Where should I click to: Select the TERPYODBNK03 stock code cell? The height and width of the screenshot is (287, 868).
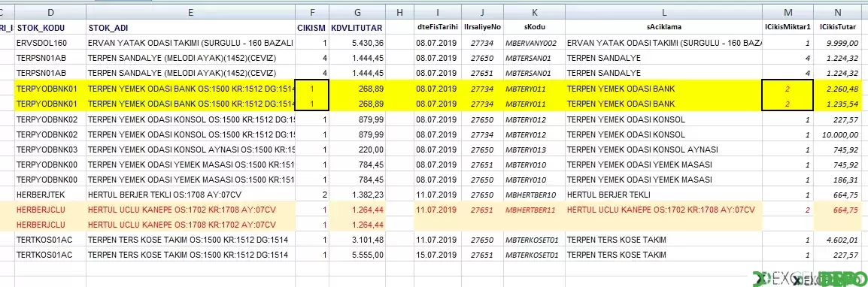(50, 150)
